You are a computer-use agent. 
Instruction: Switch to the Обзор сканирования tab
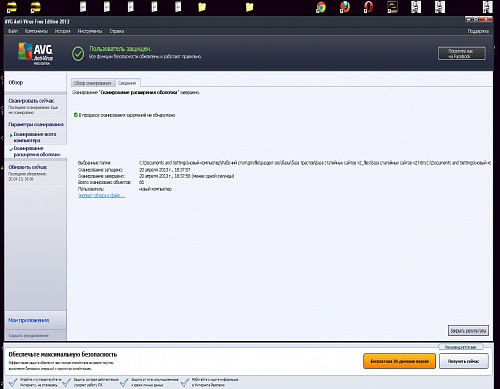[x=92, y=83]
